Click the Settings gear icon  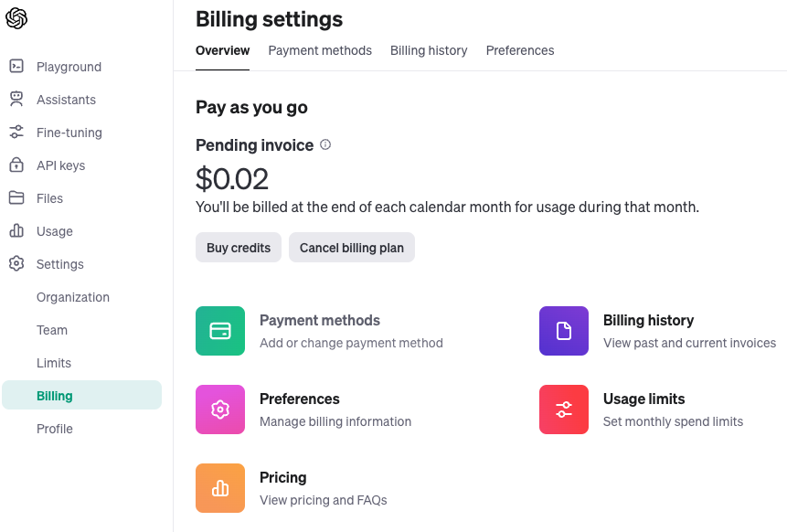[16, 264]
